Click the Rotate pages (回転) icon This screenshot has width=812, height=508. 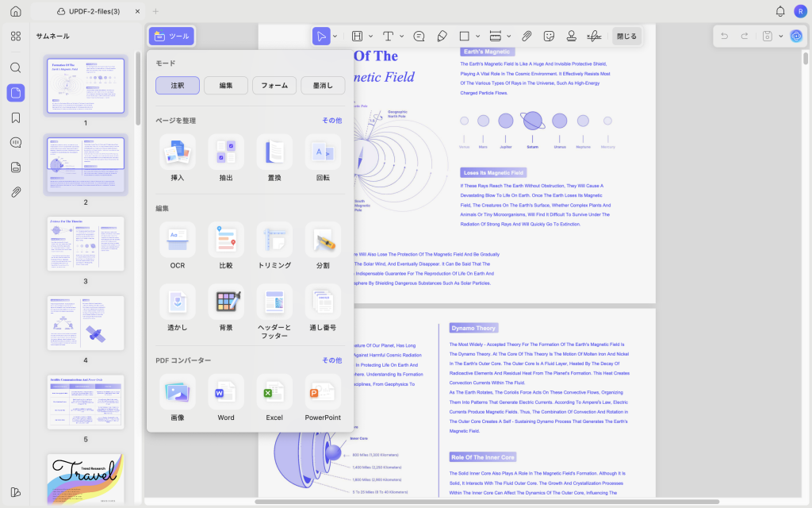click(323, 152)
